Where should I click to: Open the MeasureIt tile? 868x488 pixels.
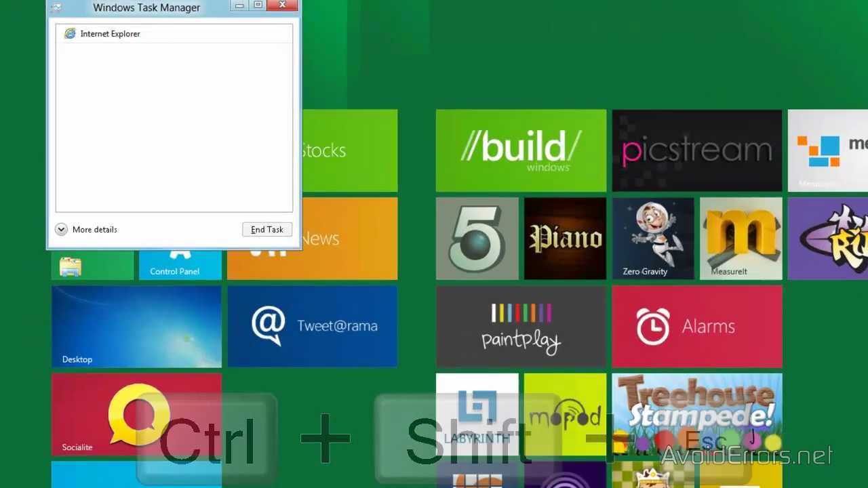point(741,239)
